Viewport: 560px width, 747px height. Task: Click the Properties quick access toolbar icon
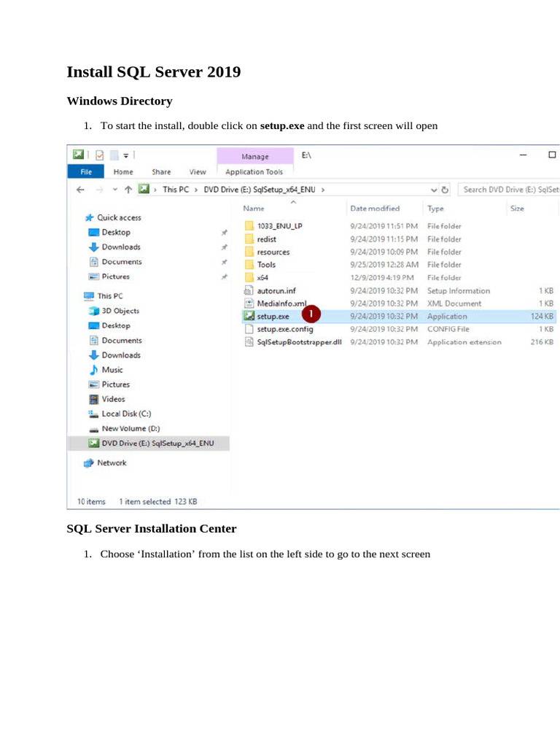[x=100, y=155]
